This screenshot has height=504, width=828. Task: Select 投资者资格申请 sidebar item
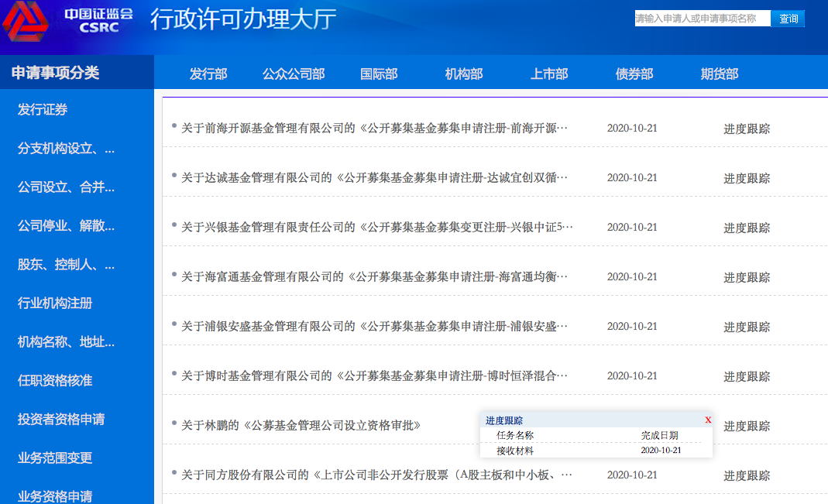pos(61,419)
